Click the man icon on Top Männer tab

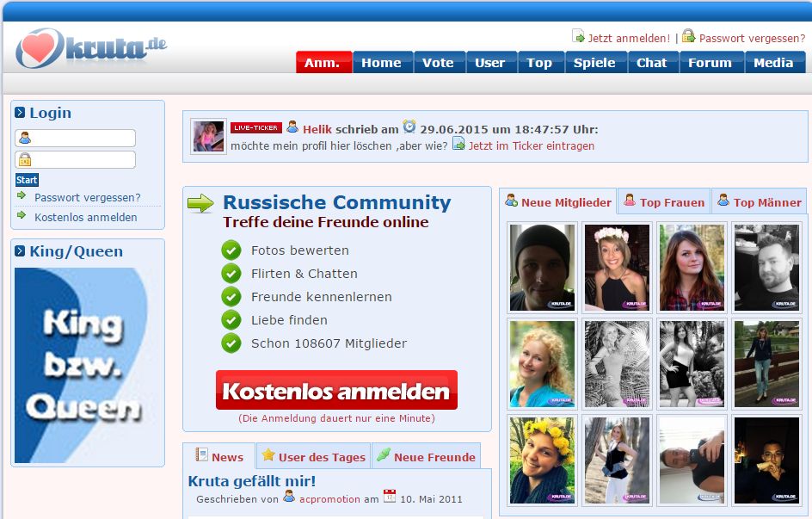pyautogui.click(x=723, y=201)
